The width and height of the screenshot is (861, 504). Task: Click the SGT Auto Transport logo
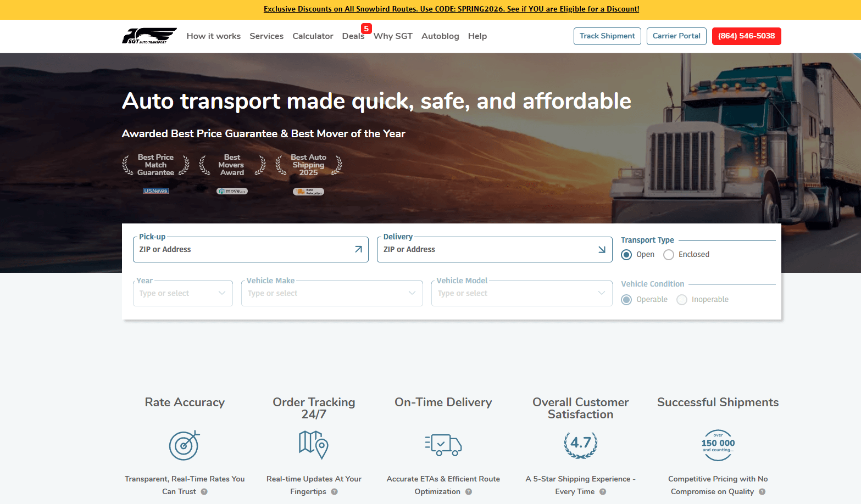[x=149, y=36]
